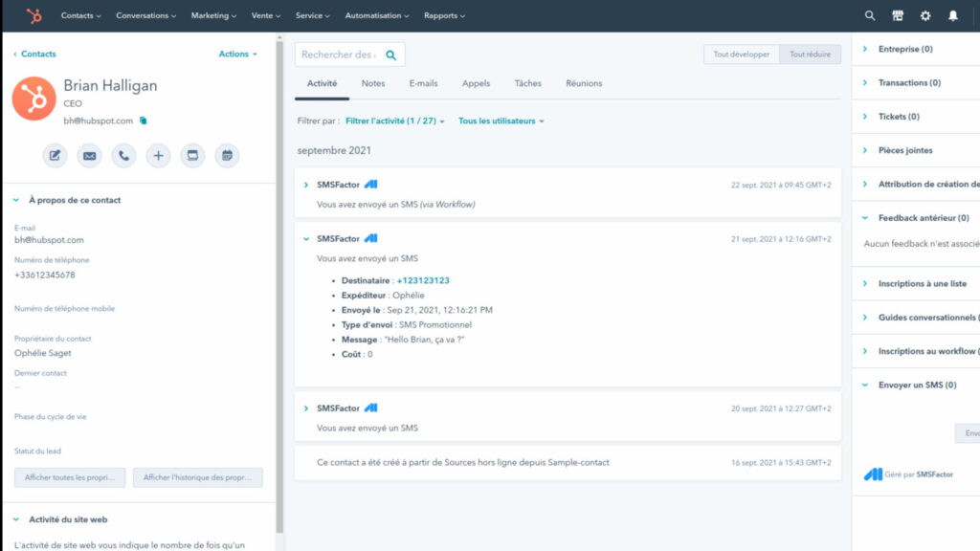The width and height of the screenshot is (980, 551).
Task: Collapse À propos de ce contact section
Action: pyautogui.click(x=16, y=200)
